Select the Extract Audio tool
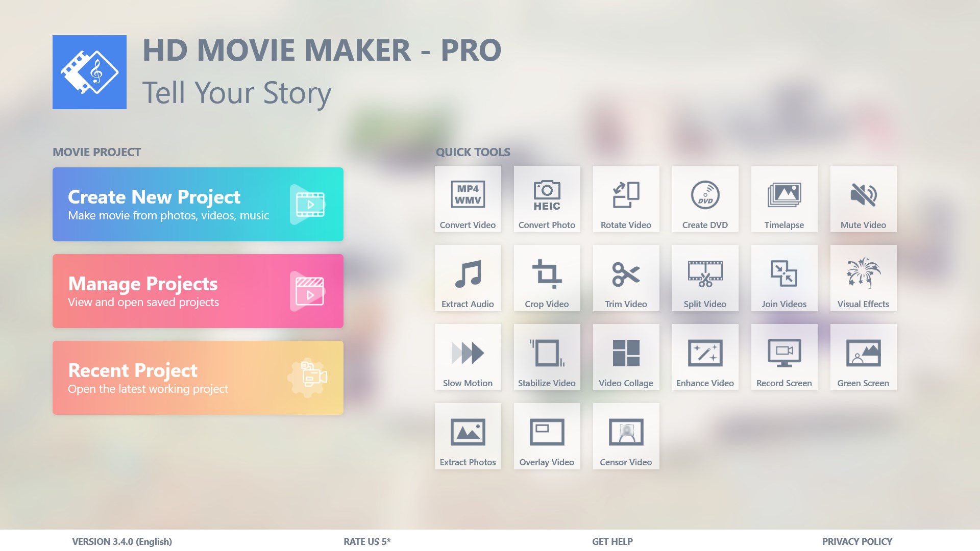This screenshot has height=551, width=980. coord(467,279)
